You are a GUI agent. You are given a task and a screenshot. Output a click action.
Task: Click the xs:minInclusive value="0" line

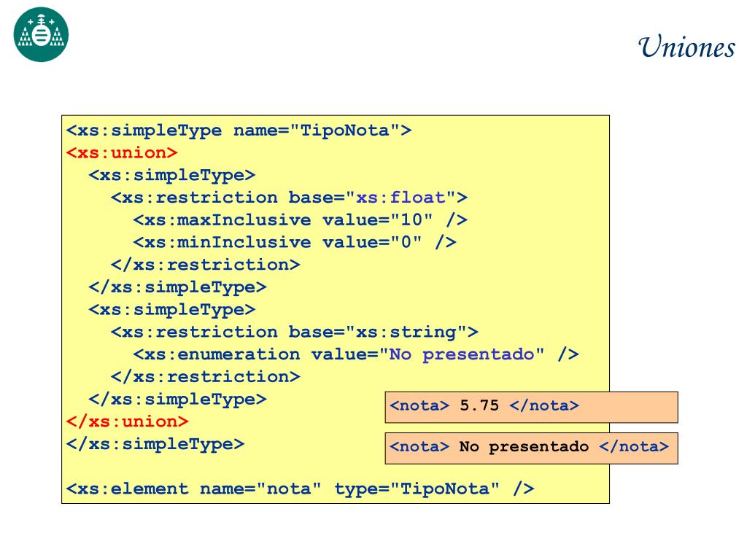click(295, 242)
